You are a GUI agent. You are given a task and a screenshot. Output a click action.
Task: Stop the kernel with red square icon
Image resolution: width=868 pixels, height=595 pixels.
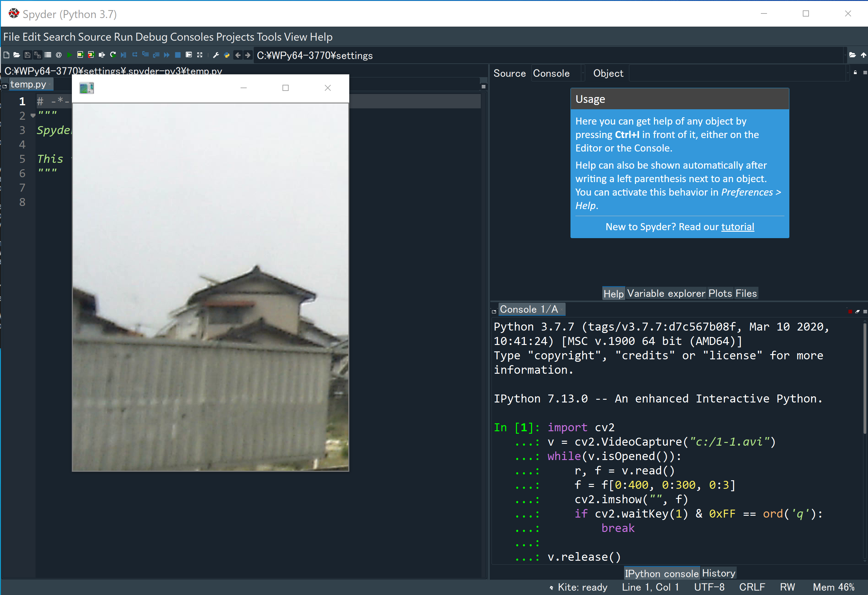point(851,312)
